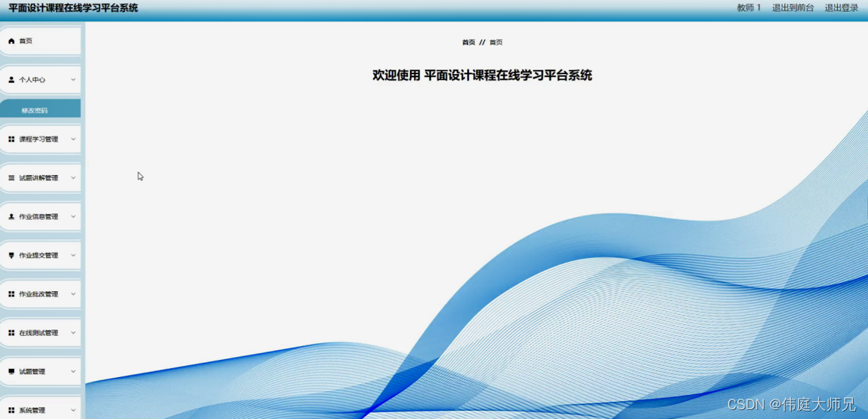Expand the 作业提交管理 chevron
This screenshot has width=868, height=419.
point(73,256)
